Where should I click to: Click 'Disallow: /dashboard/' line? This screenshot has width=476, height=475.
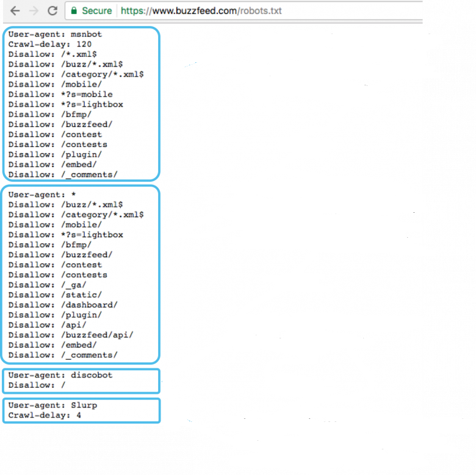(x=63, y=305)
